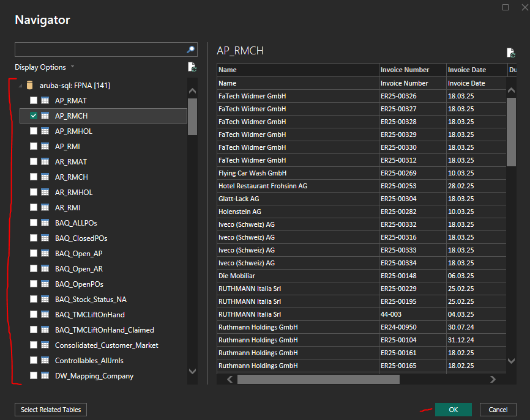Click table icon next to Consolidated_Customer_Market

[x=45, y=345]
